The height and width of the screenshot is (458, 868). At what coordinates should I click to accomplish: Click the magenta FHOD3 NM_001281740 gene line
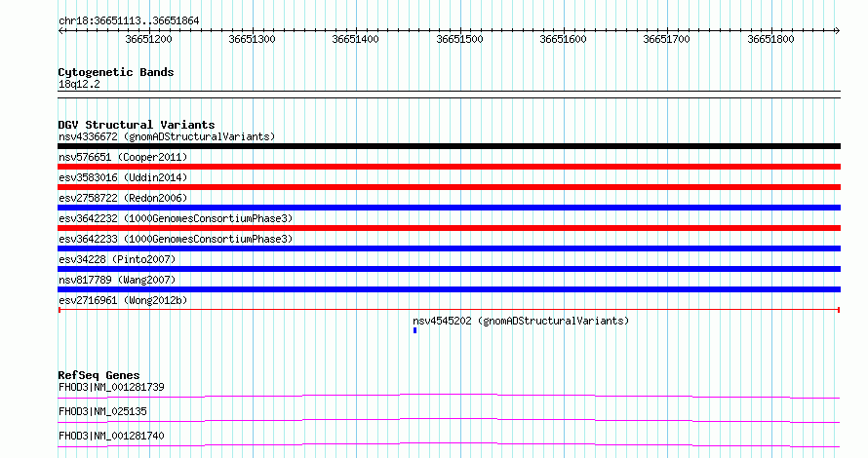coord(449,444)
